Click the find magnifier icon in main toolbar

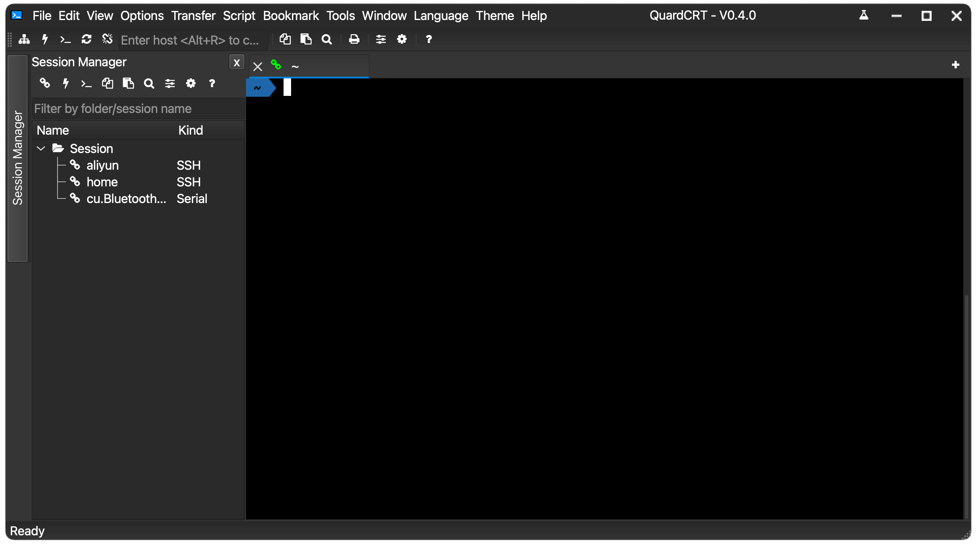pyautogui.click(x=327, y=40)
